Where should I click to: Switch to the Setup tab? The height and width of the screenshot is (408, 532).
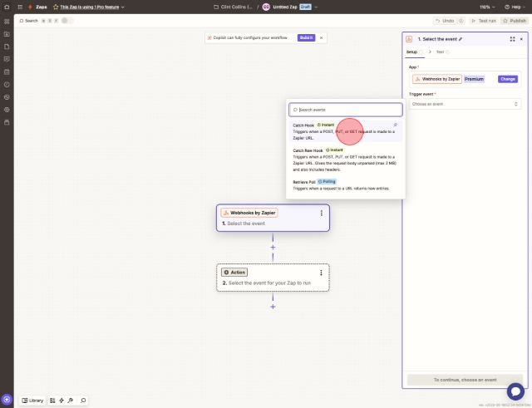click(415, 52)
